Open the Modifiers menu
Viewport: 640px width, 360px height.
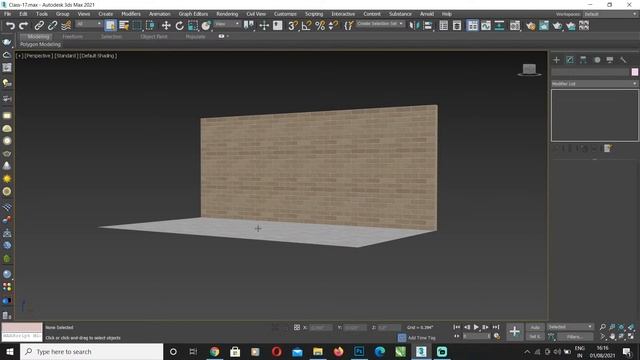(x=131, y=14)
